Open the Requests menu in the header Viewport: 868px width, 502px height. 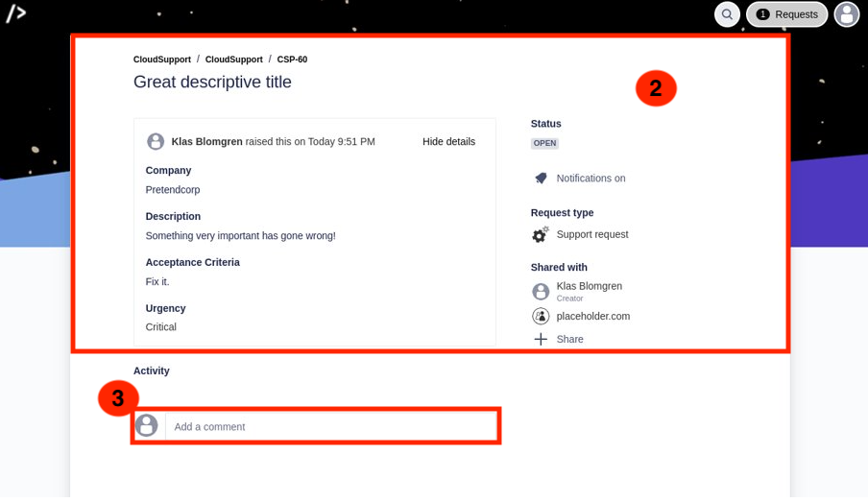(x=786, y=14)
